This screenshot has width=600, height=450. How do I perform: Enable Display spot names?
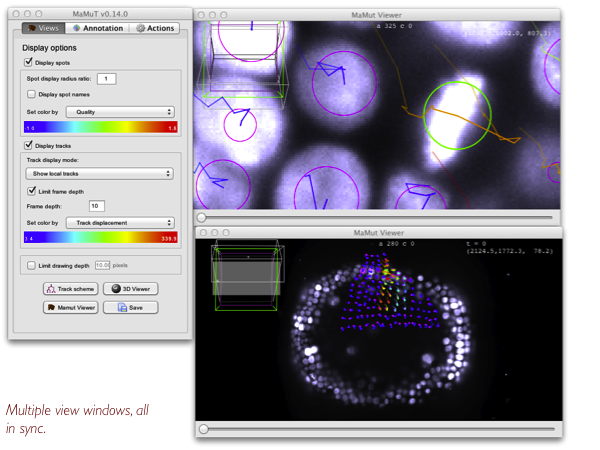point(31,94)
